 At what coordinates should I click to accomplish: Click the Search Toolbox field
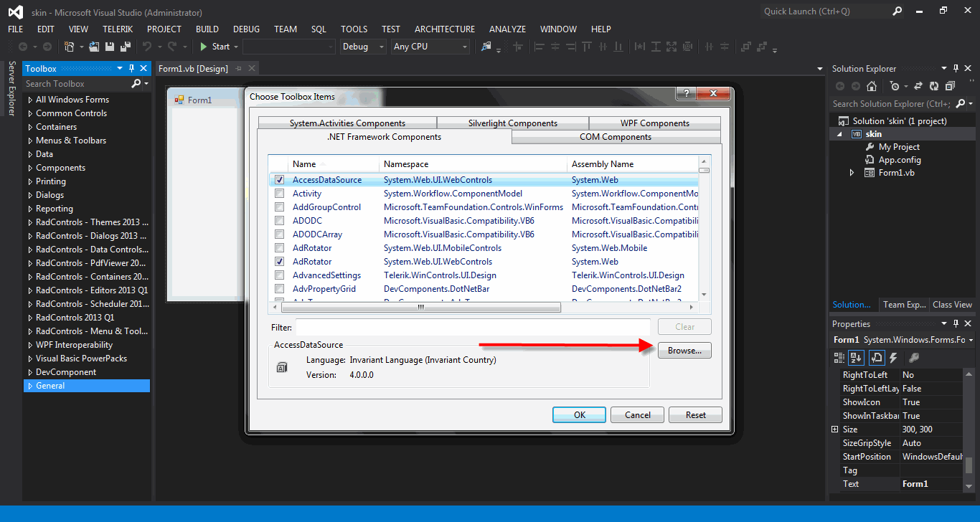pyautogui.click(x=77, y=84)
